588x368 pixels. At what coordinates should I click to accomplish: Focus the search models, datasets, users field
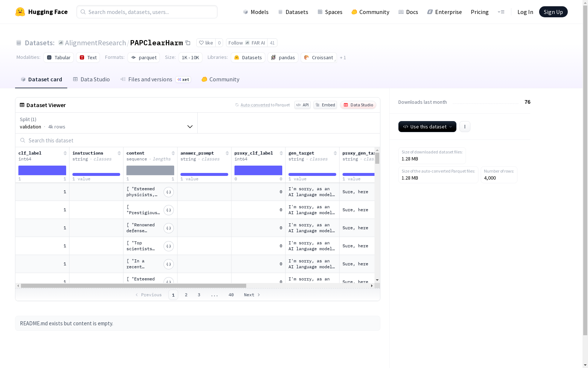(x=147, y=12)
